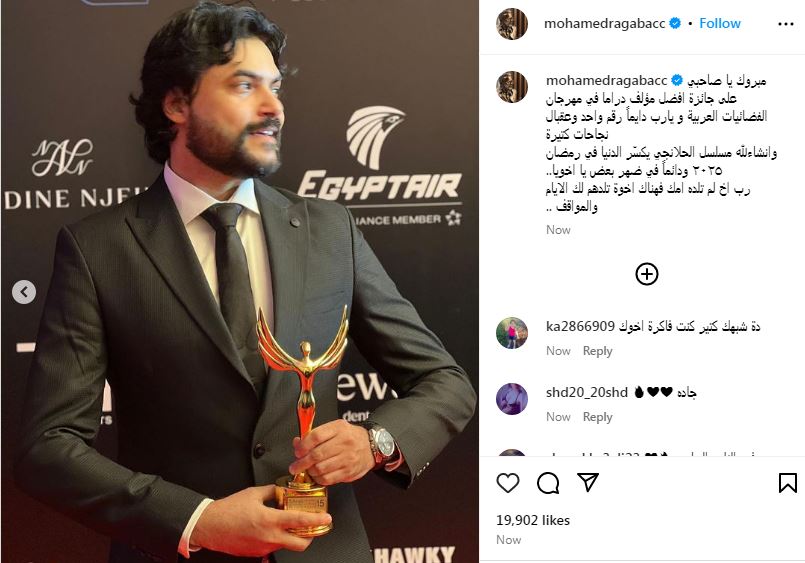Save post with the bookmark icon
The image size is (805, 563).
[x=788, y=483]
